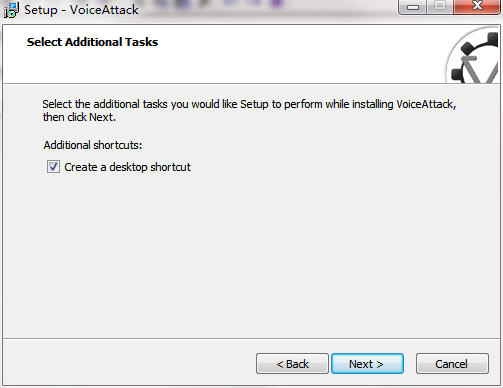Click empty space left of Back button
This screenshot has height=388, width=503.
pos(130,363)
